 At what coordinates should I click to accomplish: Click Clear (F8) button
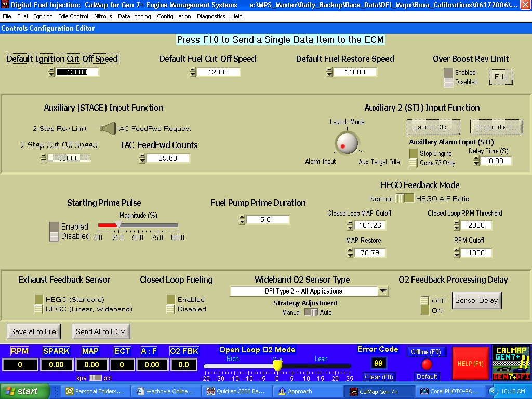coord(379,377)
